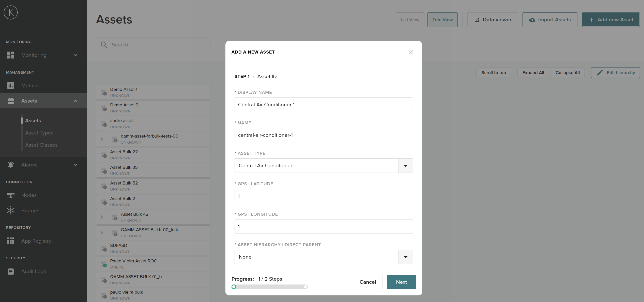This screenshot has height=302, width=644.
Task: Switch to List View
Action: pyautogui.click(x=410, y=20)
